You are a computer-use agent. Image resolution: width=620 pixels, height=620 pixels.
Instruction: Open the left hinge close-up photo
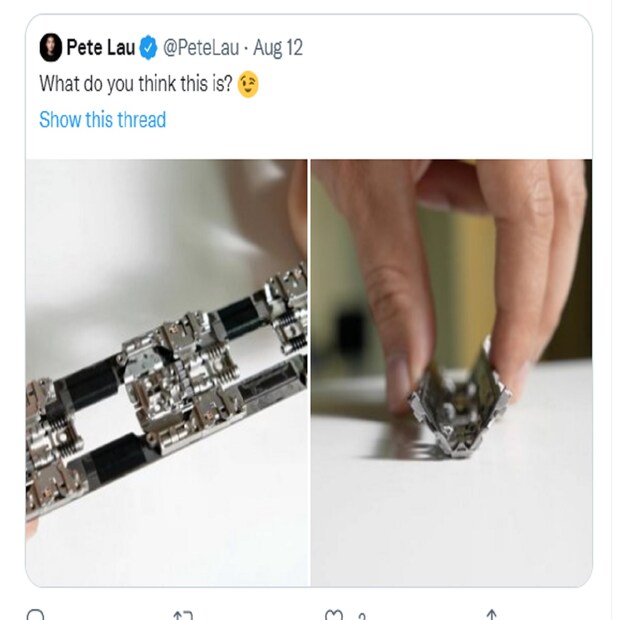click(167, 372)
